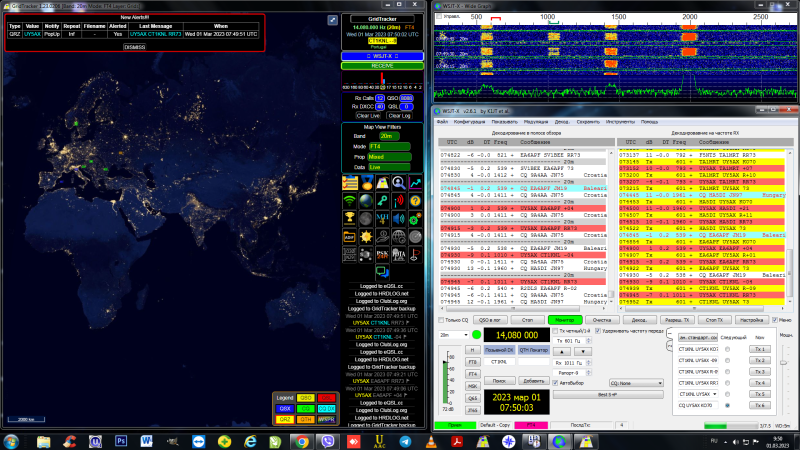
Task: Toggle the Tx четный/1-й checkbox
Action: pyautogui.click(x=555, y=331)
